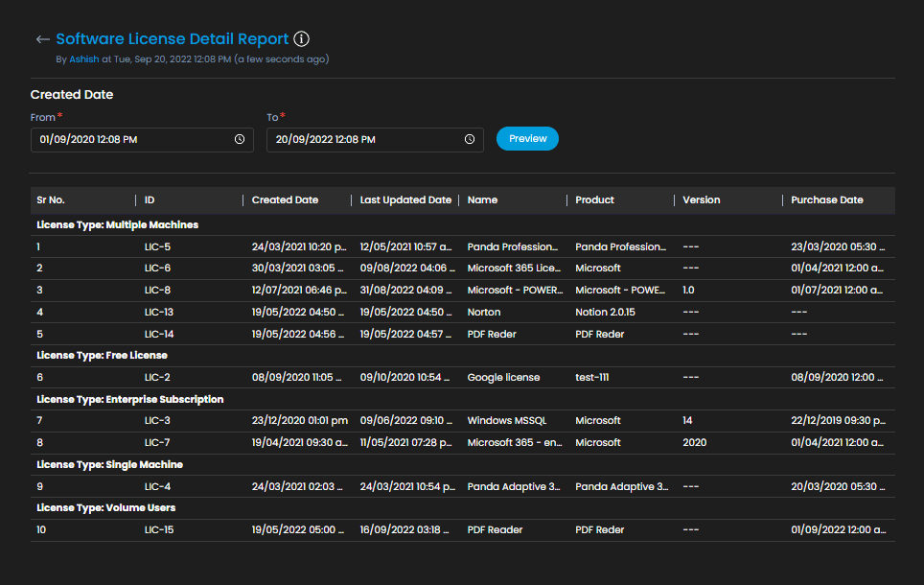The width and height of the screenshot is (924, 585).
Task: Click last updated 16/09/2022 03:18 cell
Action: [x=404, y=529]
